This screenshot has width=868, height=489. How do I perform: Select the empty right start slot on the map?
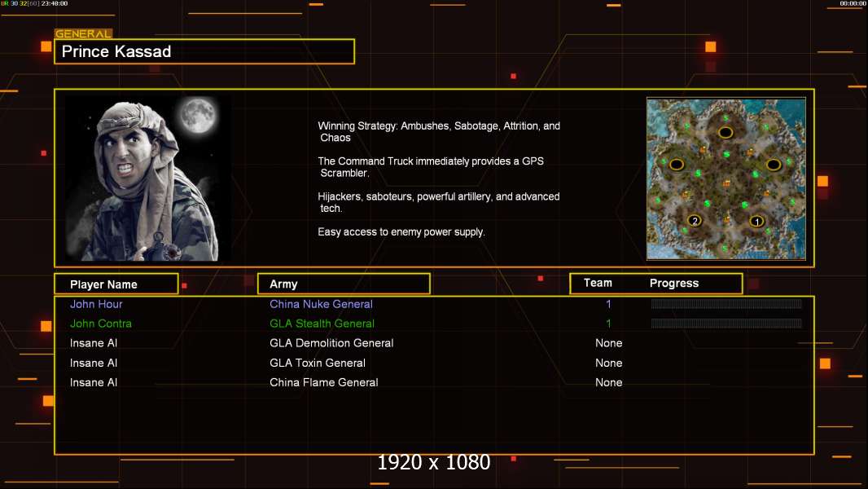pyautogui.click(x=774, y=165)
